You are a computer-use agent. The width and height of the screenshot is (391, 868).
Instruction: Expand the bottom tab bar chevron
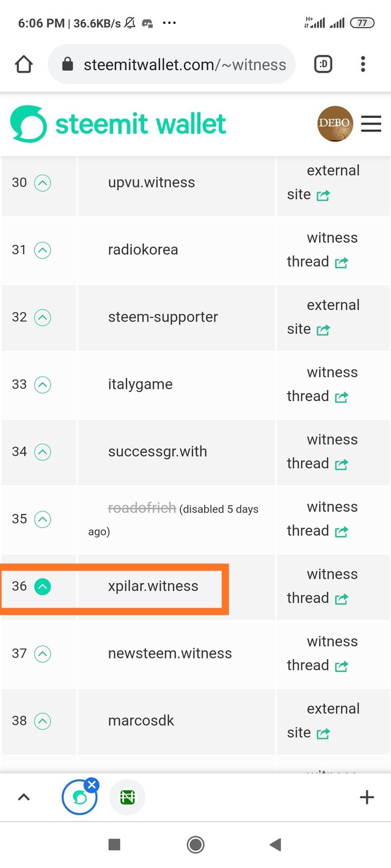[24, 797]
